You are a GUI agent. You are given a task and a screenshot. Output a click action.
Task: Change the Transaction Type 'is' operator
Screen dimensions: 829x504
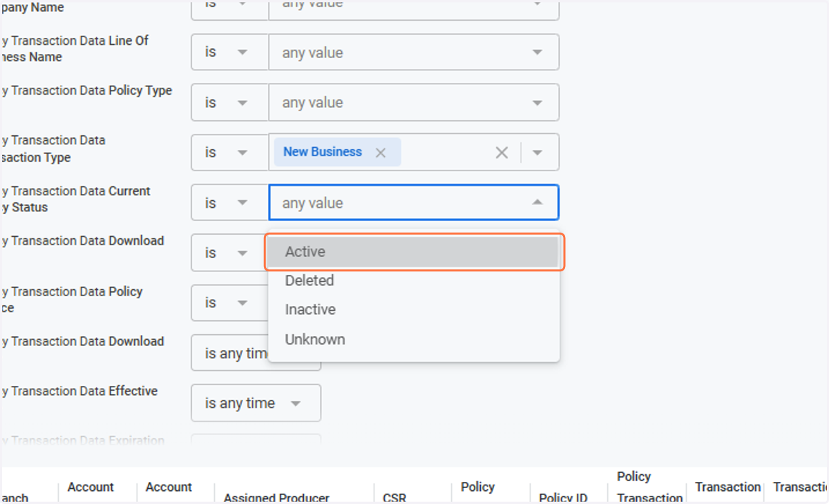click(229, 153)
